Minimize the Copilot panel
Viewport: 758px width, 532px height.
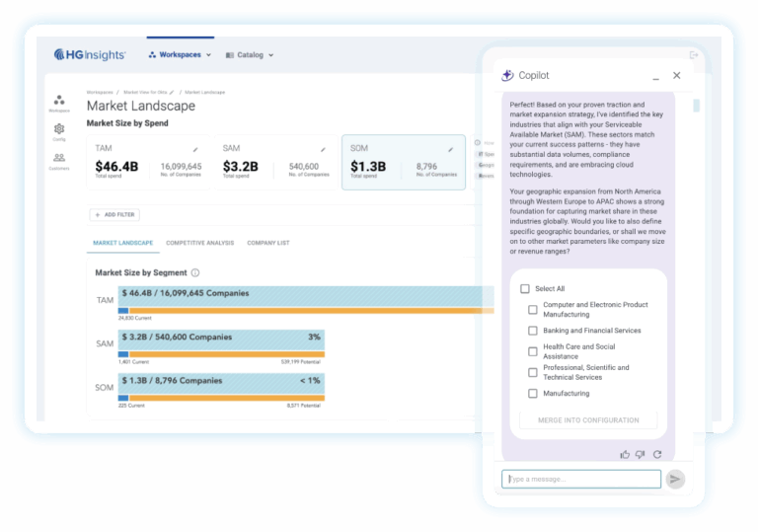(655, 77)
